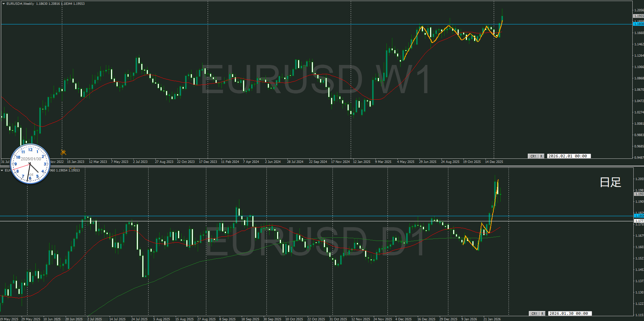Select blue horizontal line on weekly chart

(x=241, y=24)
